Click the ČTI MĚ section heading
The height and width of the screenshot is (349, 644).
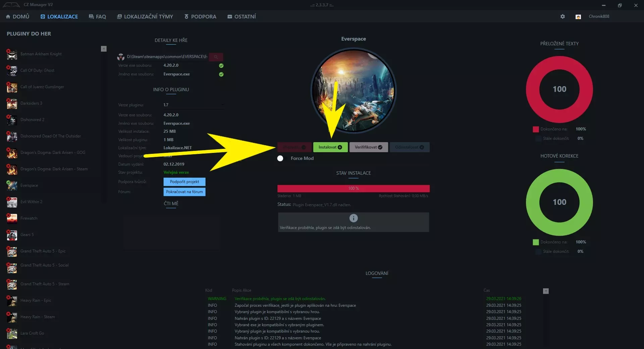pos(171,203)
